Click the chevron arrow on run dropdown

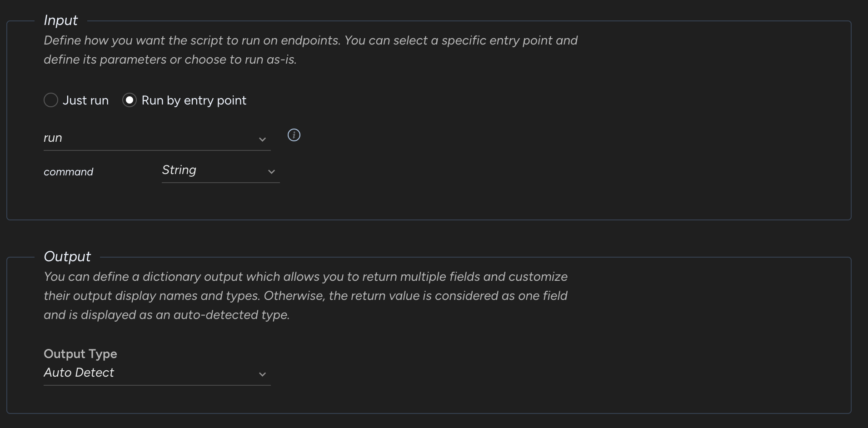262,139
